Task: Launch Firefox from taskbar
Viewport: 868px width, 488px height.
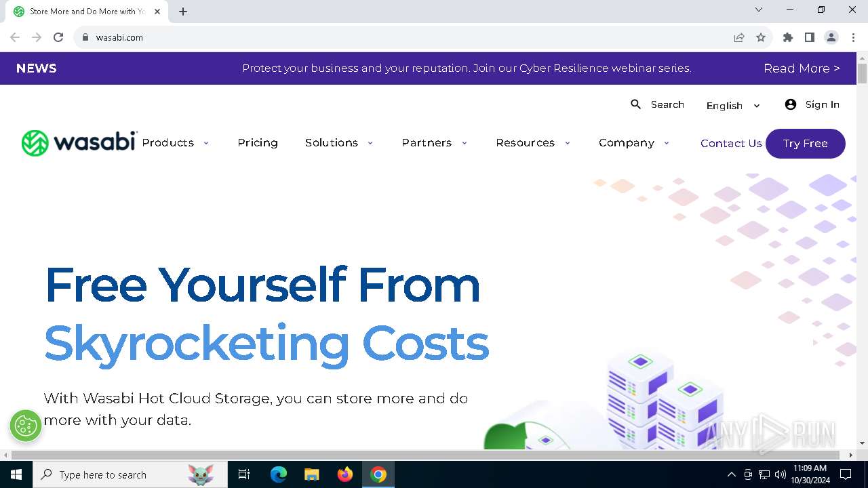Action: pos(345,474)
